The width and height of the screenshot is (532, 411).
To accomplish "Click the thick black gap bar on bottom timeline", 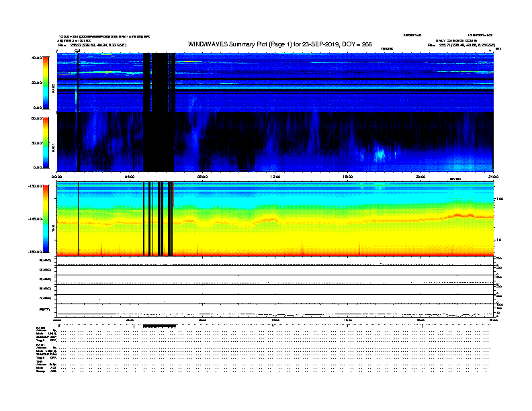I will (159, 326).
